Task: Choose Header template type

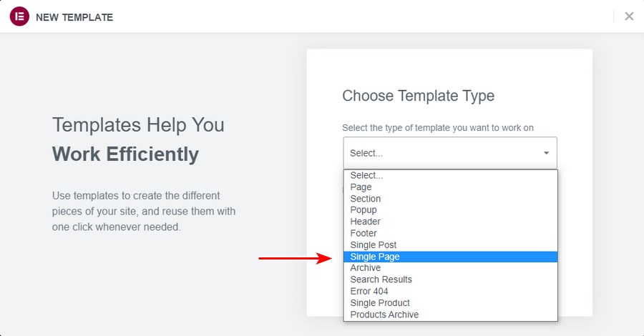Action: [x=365, y=222]
